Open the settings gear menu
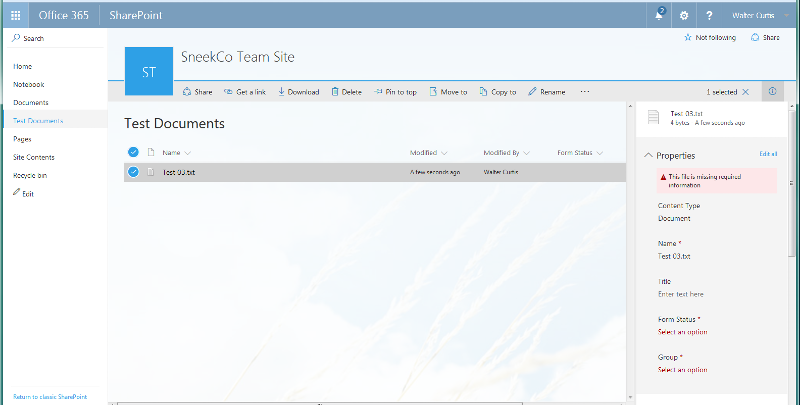 [x=684, y=15]
